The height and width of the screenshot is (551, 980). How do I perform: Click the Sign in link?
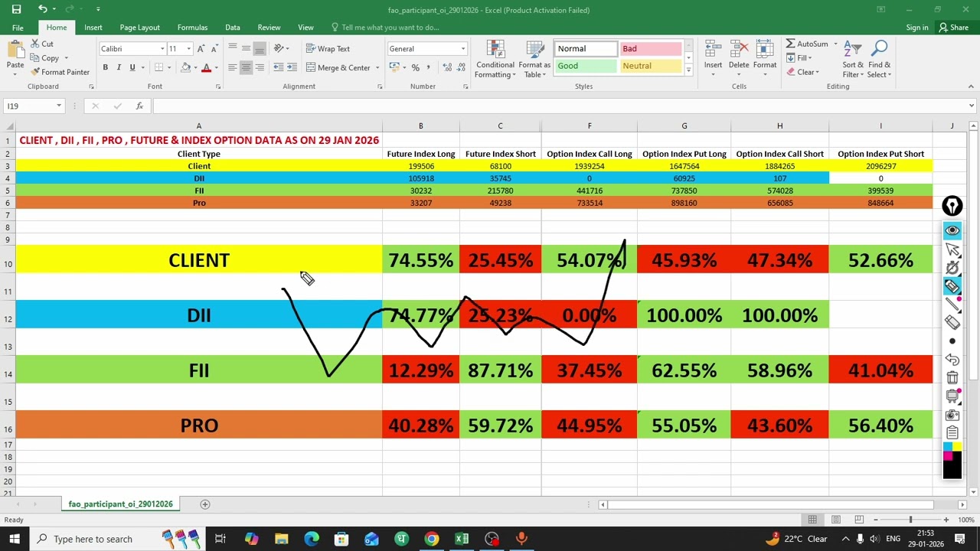917,28
